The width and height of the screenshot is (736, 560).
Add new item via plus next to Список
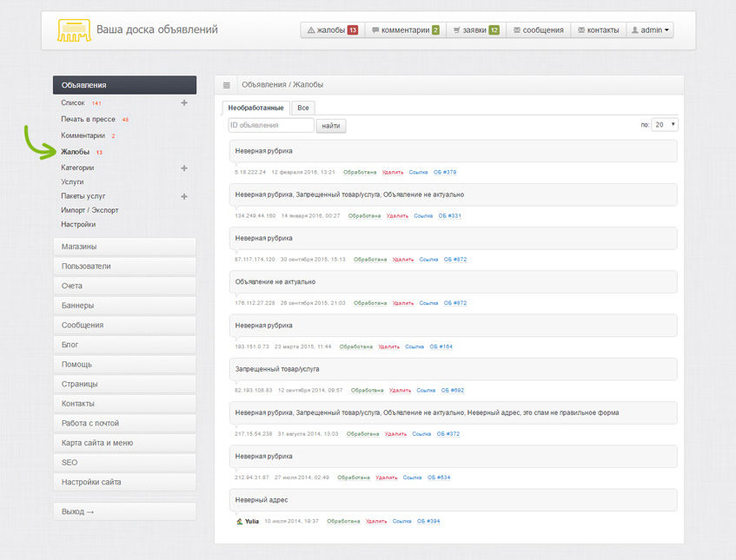click(x=184, y=102)
